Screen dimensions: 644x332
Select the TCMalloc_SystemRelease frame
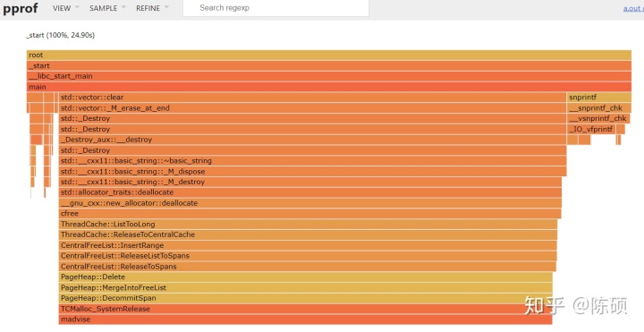pyautogui.click(x=306, y=309)
